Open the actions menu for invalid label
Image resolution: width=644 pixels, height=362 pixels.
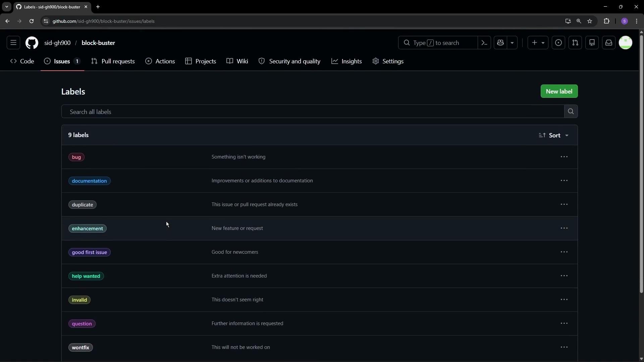point(564,300)
